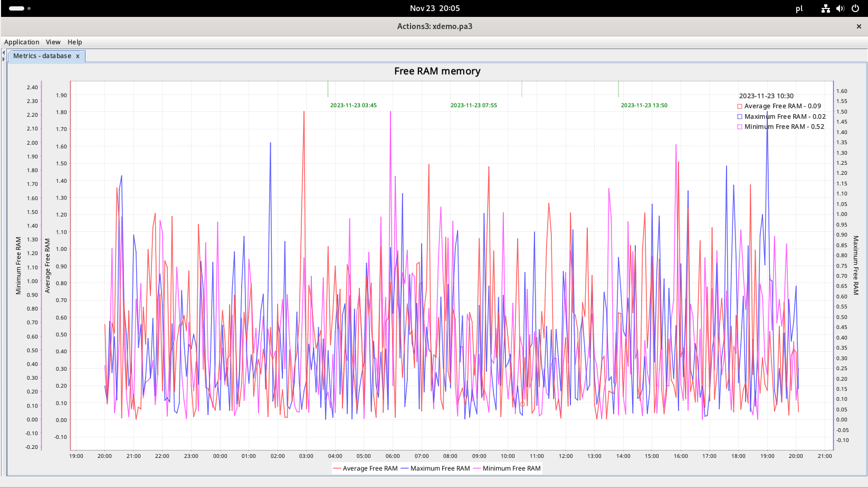This screenshot has width=868, height=488.
Task: Open the Help menu
Action: [75, 42]
